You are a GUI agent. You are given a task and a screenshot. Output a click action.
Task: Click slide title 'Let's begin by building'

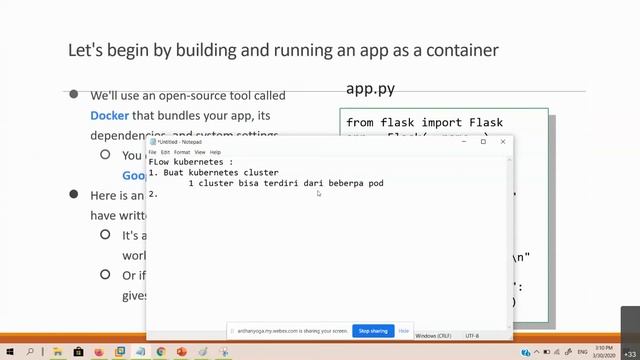click(283, 50)
